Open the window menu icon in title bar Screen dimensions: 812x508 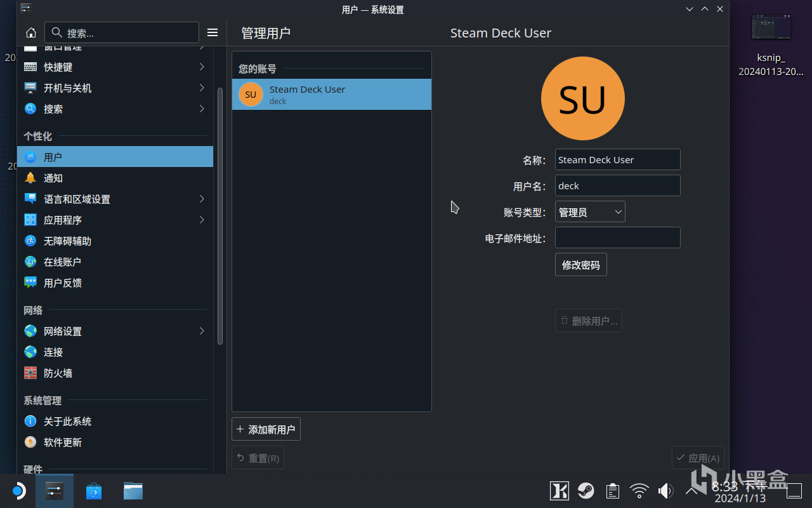coord(25,8)
